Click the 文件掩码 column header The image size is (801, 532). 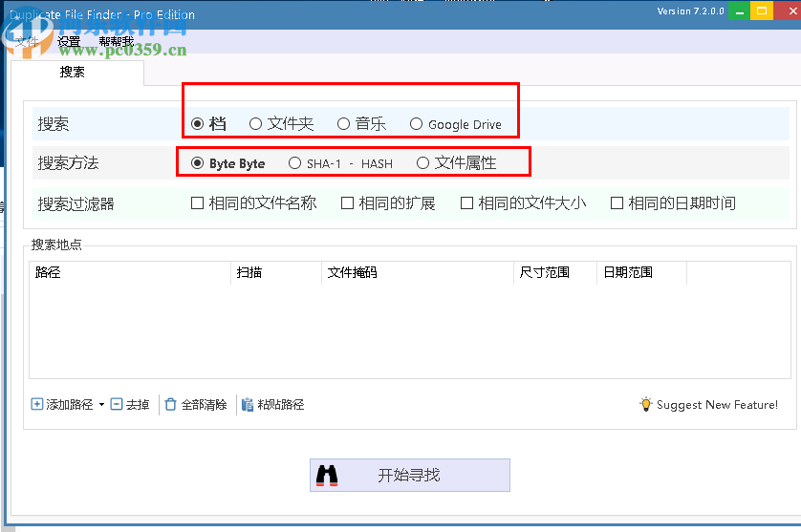click(x=418, y=272)
